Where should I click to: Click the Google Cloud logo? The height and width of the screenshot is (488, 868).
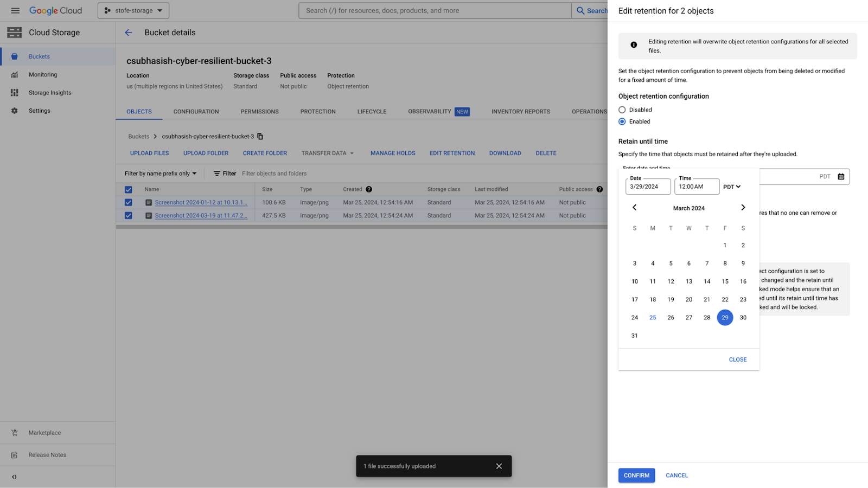pyautogui.click(x=55, y=11)
